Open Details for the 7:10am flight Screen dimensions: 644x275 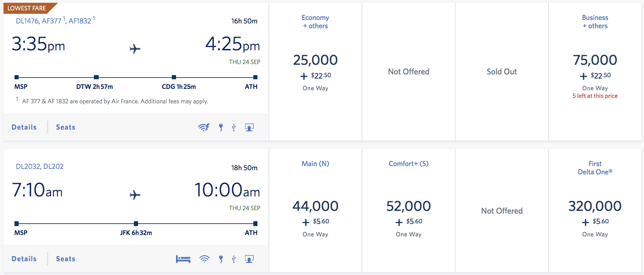[24, 259]
